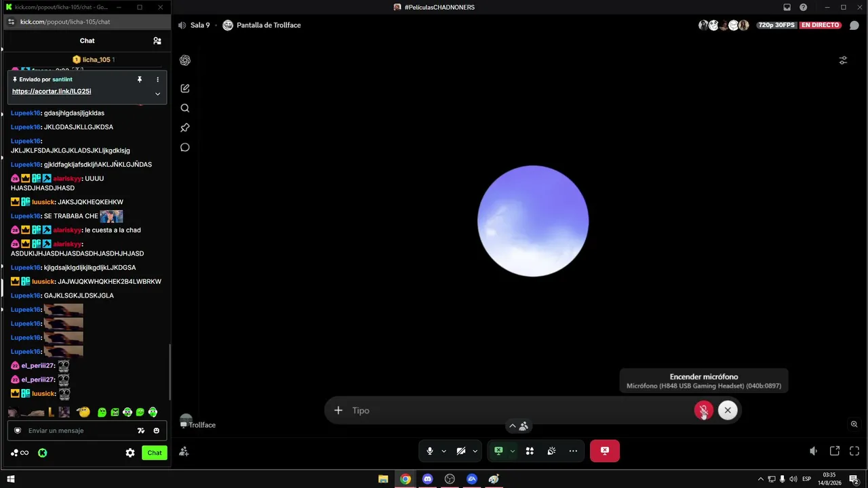The width and height of the screenshot is (868, 488).
Task: Click the pin icon in left sidebar
Action: [185, 127]
